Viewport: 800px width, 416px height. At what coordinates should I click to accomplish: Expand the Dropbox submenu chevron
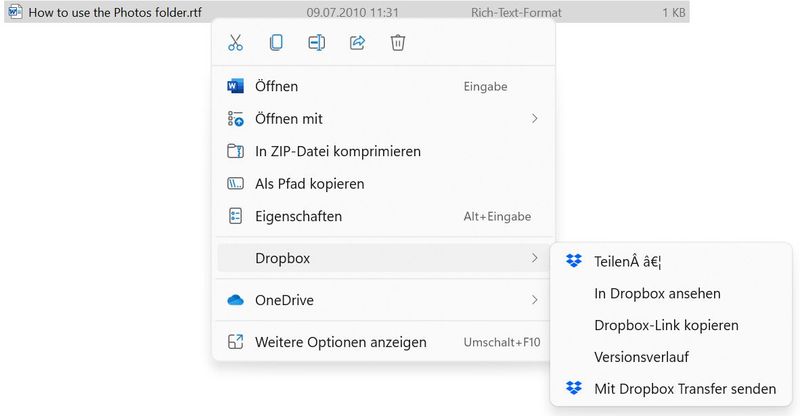tap(534, 258)
